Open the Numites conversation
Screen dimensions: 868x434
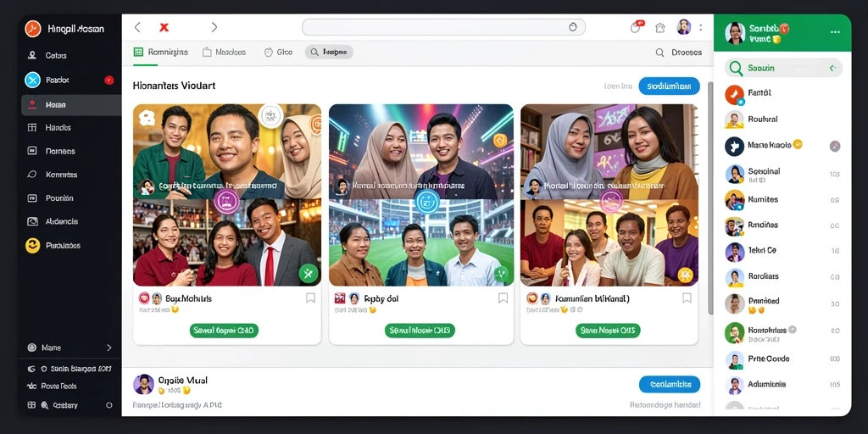pyautogui.click(x=782, y=200)
